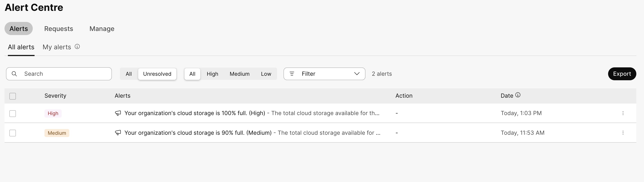
Task: Select the checkbox for the Medium severity alert
Action: tap(13, 133)
